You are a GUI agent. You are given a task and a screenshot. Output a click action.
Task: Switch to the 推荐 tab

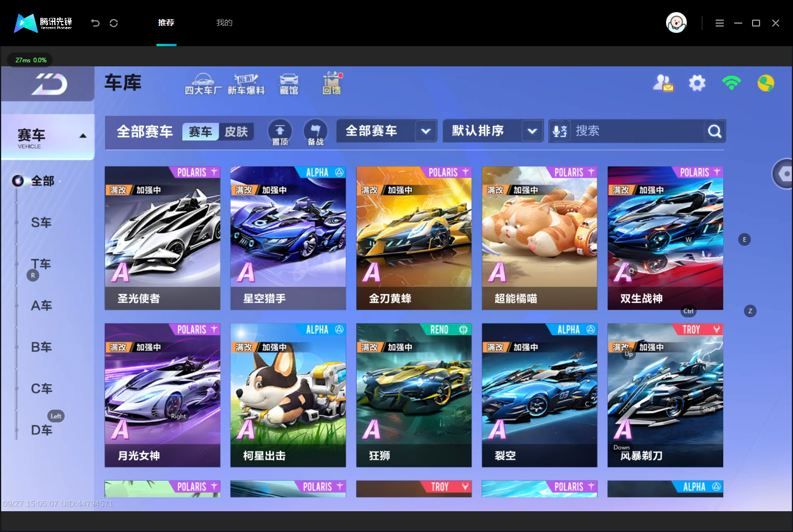click(166, 23)
